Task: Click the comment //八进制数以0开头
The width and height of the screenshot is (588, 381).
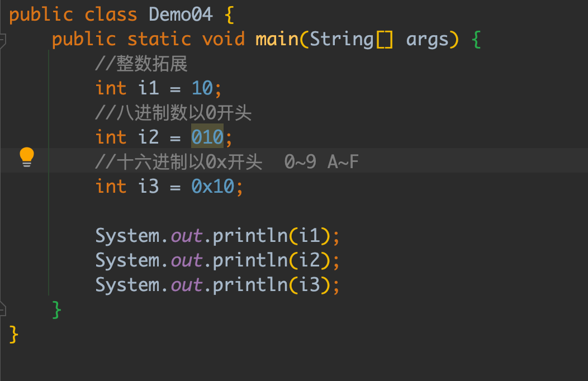Action: point(173,112)
